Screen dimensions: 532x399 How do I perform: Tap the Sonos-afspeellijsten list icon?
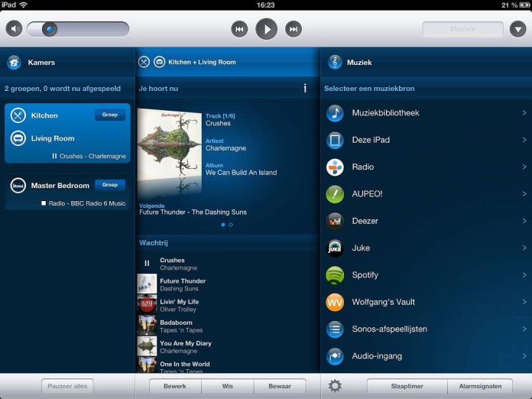pyautogui.click(x=335, y=329)
